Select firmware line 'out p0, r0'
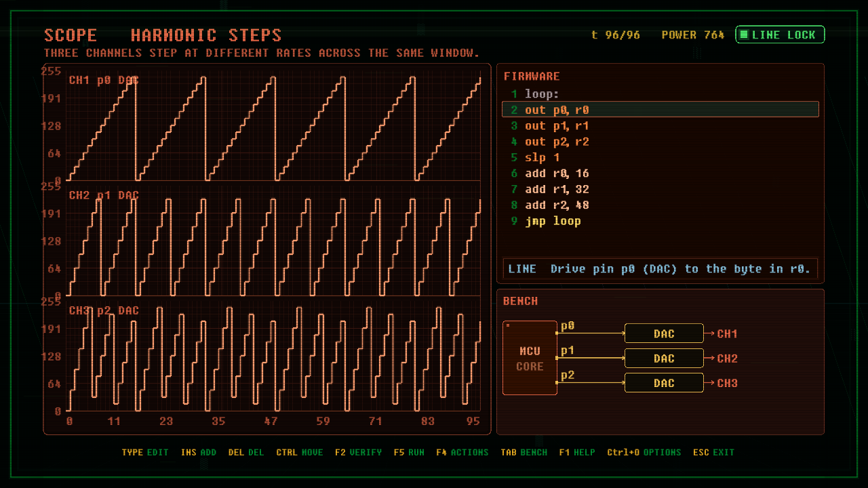 (660, 110)
